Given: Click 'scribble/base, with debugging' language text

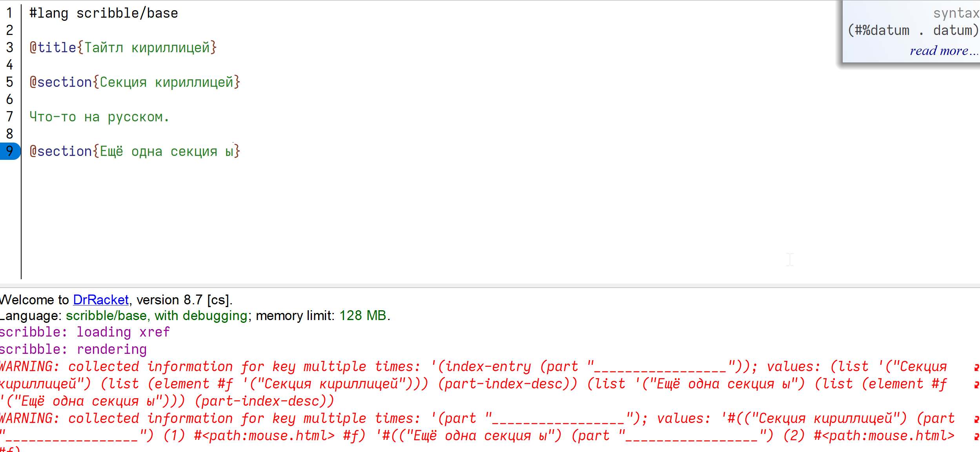Looking at the screenshot, I should point(157,316).
